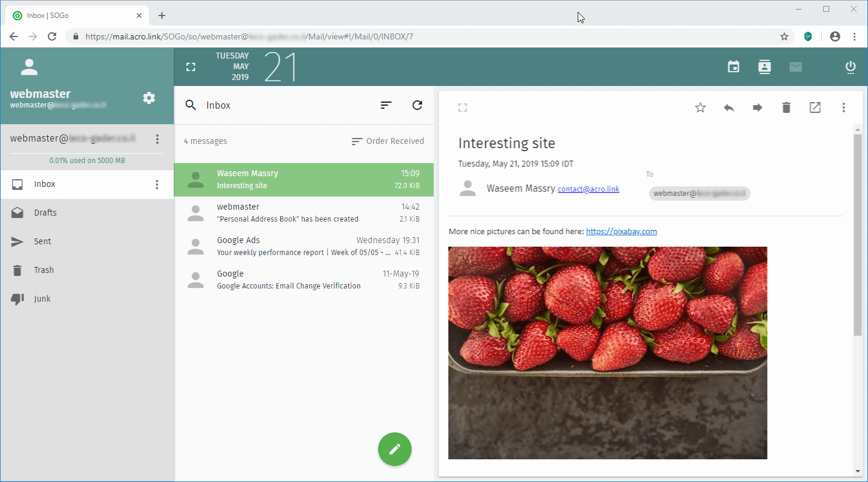The height and width of the screenshot is (482, 868).
Task: Delete the open message with trash icon
Action: pyautogui.click(x=786, y=108)
